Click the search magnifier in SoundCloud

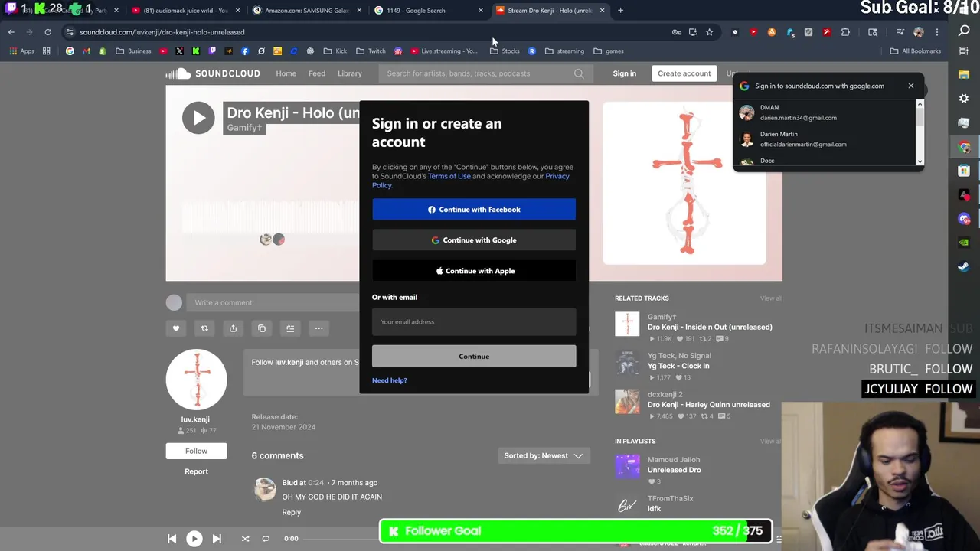(579, 73)
